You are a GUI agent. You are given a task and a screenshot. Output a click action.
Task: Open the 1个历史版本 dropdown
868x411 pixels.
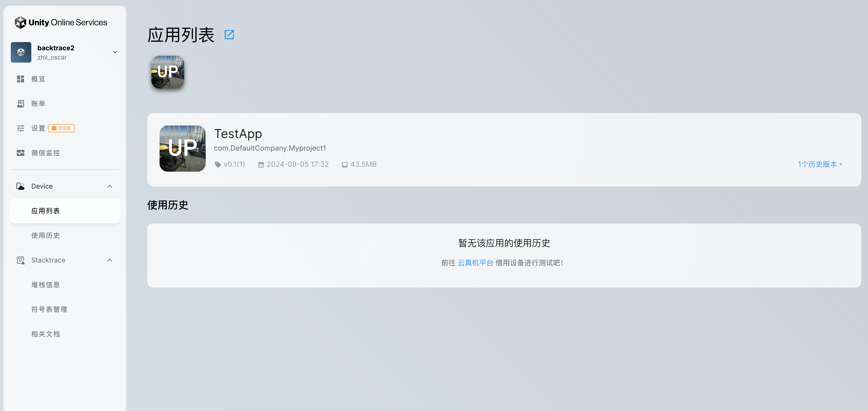[x=820, y=164]
